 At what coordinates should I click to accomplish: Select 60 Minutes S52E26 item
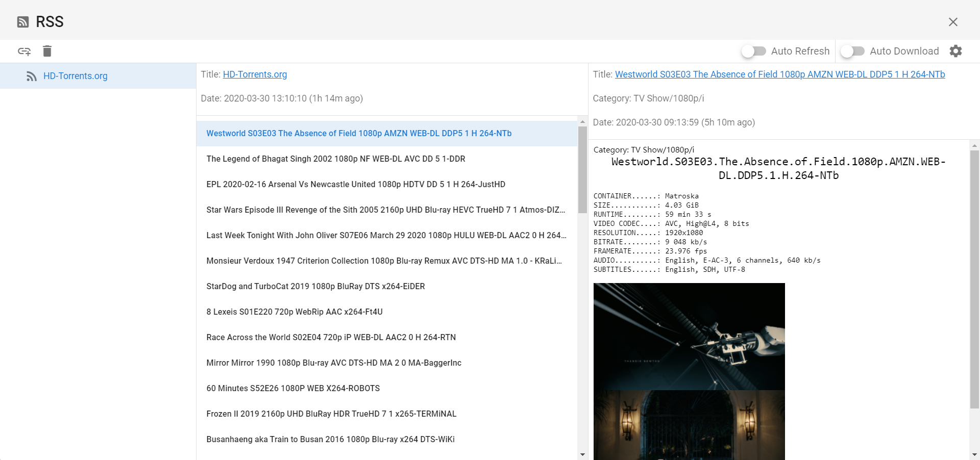click(387, 389)
